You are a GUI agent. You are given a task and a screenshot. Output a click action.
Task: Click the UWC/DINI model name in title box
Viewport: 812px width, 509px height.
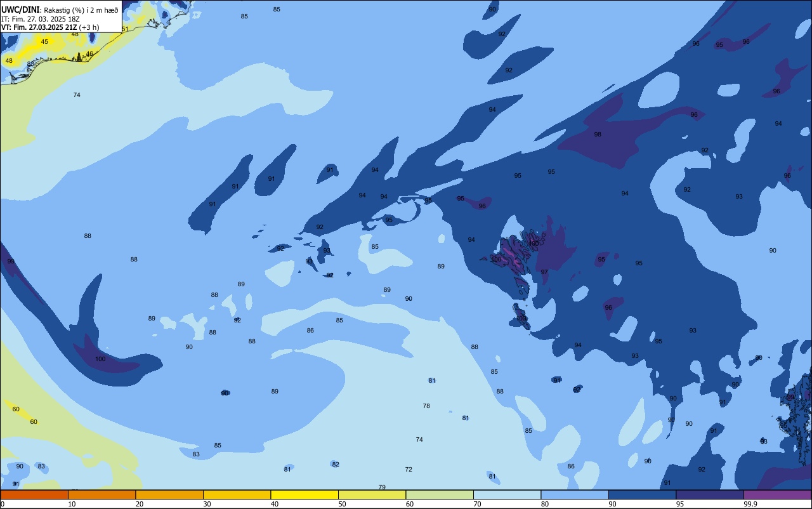point(20,10)
